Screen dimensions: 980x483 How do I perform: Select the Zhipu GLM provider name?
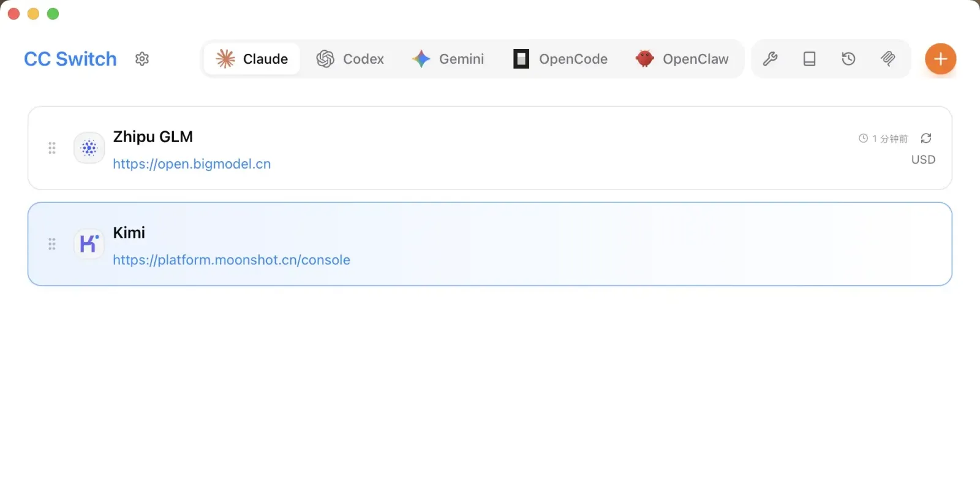pos(153,137)
